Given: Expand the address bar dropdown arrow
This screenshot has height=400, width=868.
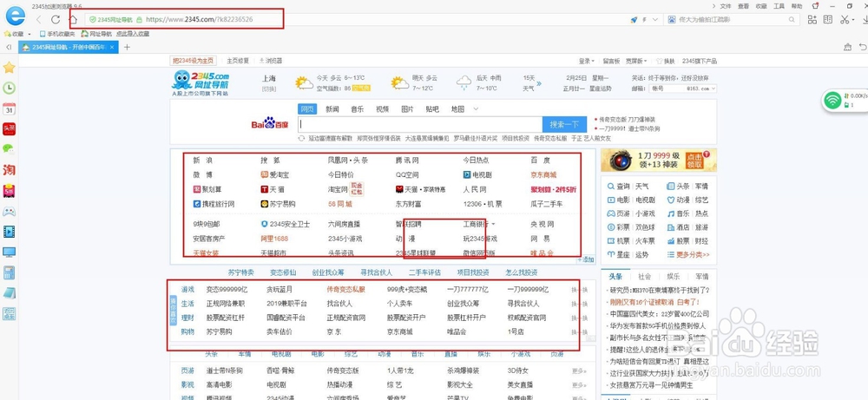Looking at the screenshot, I should point(655,19).
